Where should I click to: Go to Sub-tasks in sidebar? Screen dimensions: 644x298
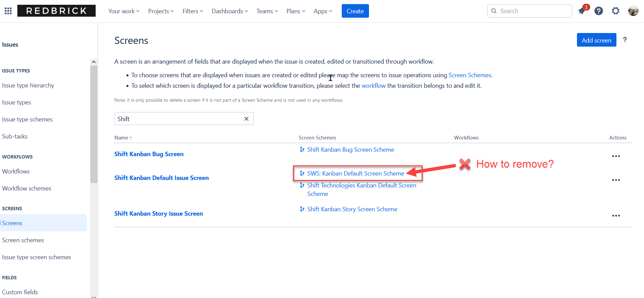pos(15,136)
